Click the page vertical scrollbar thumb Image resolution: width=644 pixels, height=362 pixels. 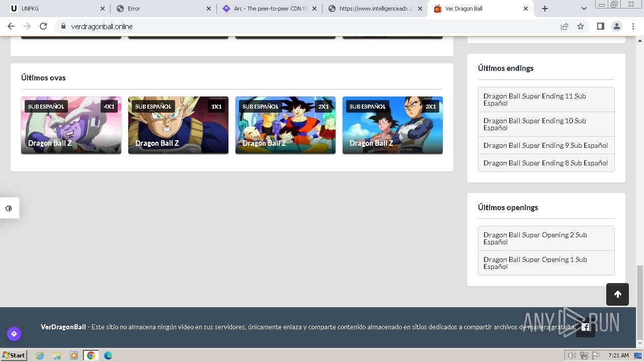[x=640, y=302]
